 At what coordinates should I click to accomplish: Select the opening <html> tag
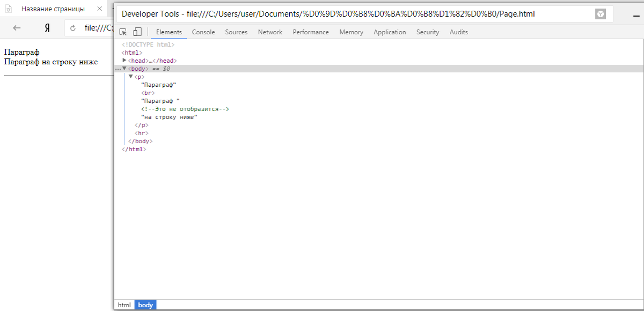tap(132, 53)
